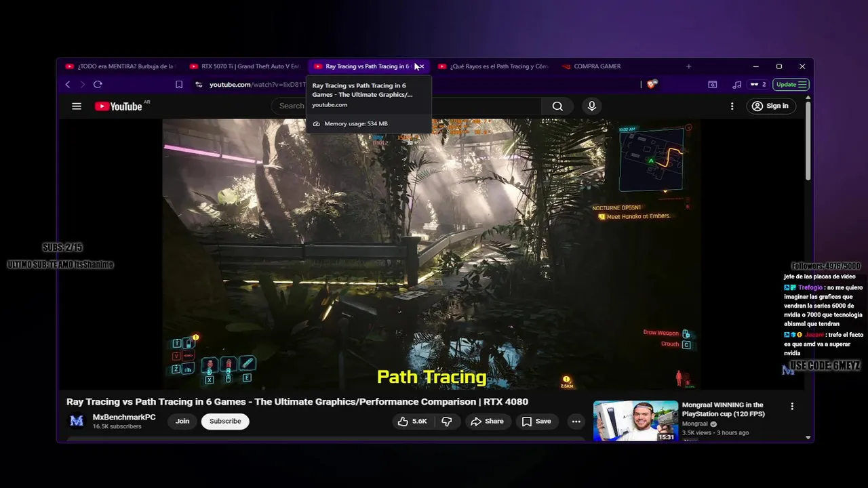Image resolution: width=868 pixels, height=488 pixels.
Task: Close the Ray Tracing vs Path Tracing tab
Action: [421, 66]
